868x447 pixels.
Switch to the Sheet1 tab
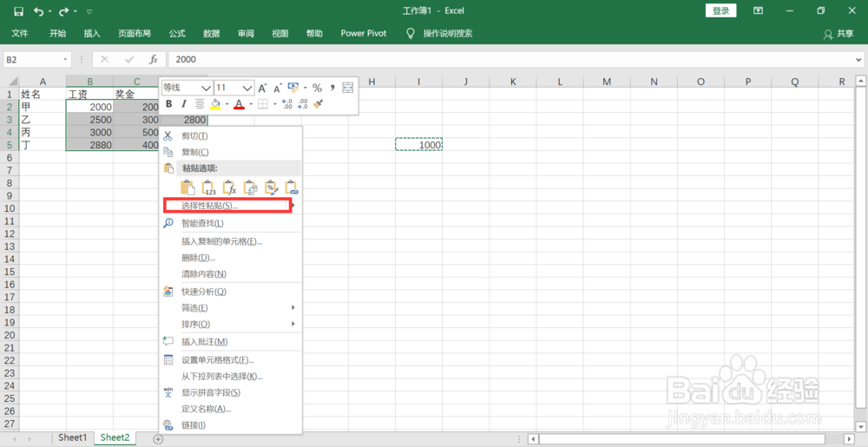click(73, 437)
